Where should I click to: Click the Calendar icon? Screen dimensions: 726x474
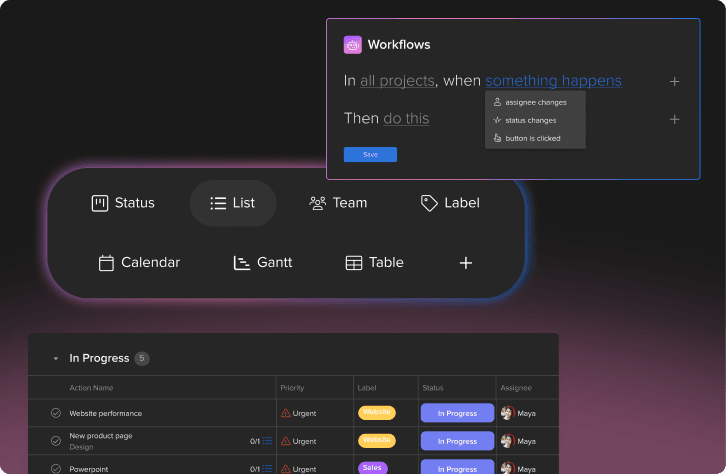106,263
